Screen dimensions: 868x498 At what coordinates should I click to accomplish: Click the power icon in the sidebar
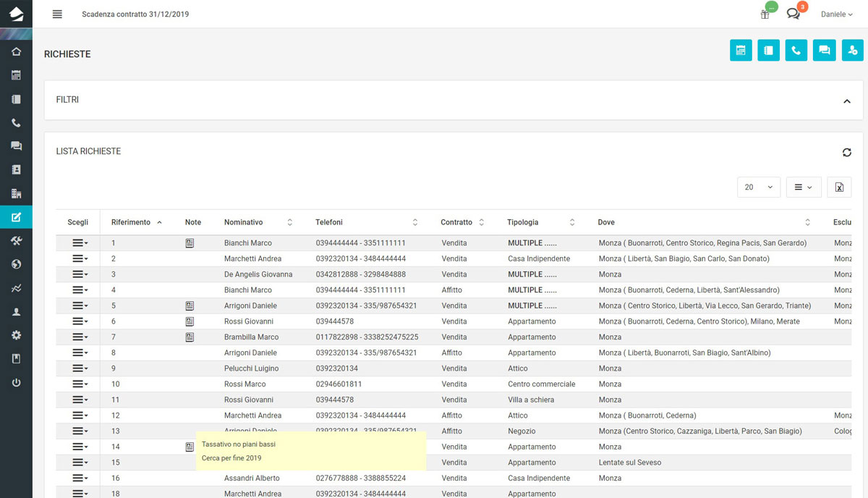coord(16,382)
